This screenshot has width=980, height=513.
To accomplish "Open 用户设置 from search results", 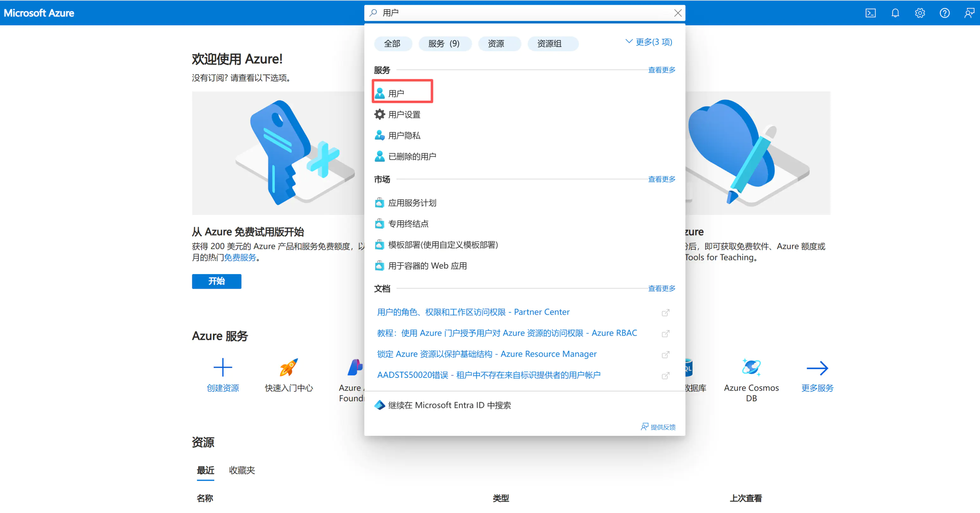I will pyautogui.click(x=404, y=114).
